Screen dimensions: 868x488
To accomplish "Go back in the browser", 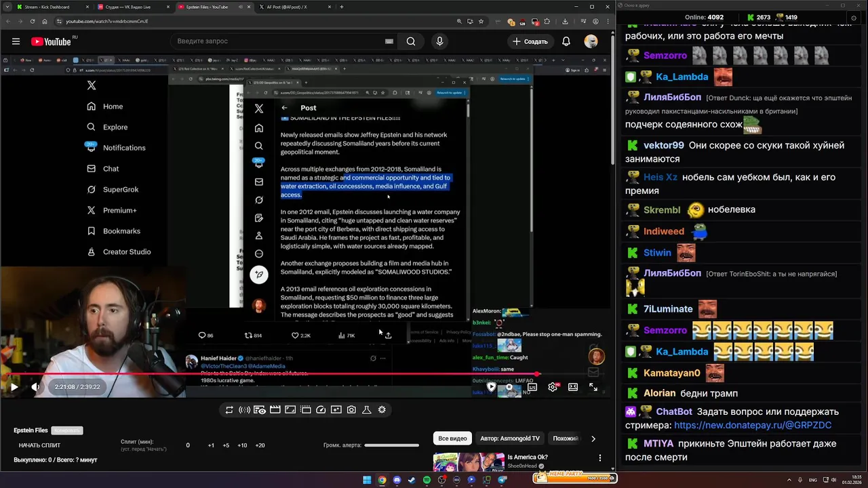I will pyautogui.click(x=9, y=21).
